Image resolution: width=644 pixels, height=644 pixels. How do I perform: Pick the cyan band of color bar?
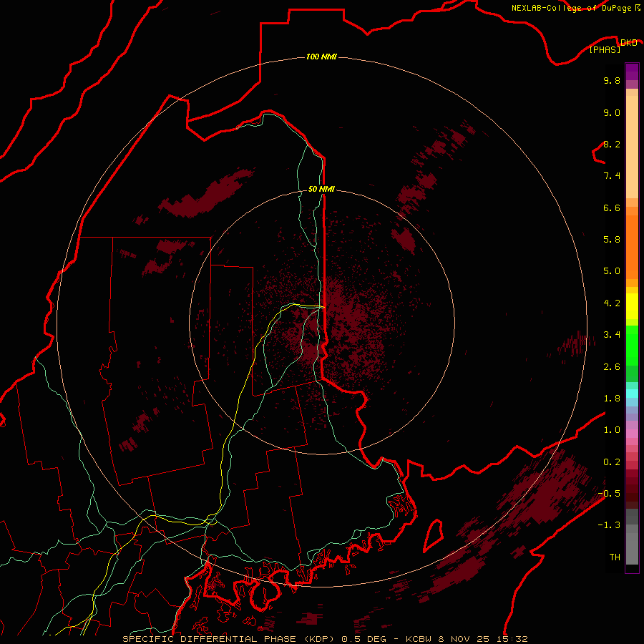(x=632, y=394)
